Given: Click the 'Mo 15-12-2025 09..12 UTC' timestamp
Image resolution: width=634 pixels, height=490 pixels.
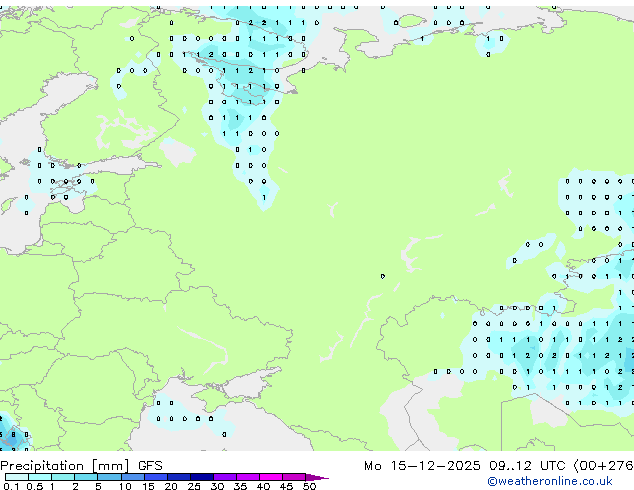Looking at the screenshot, I should 465,466.
